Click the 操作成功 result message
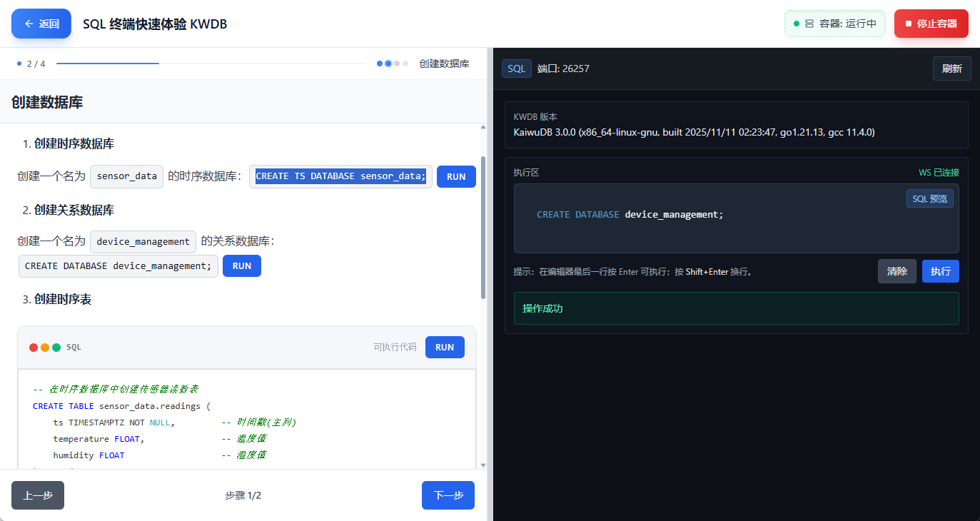 coord(737,308)
